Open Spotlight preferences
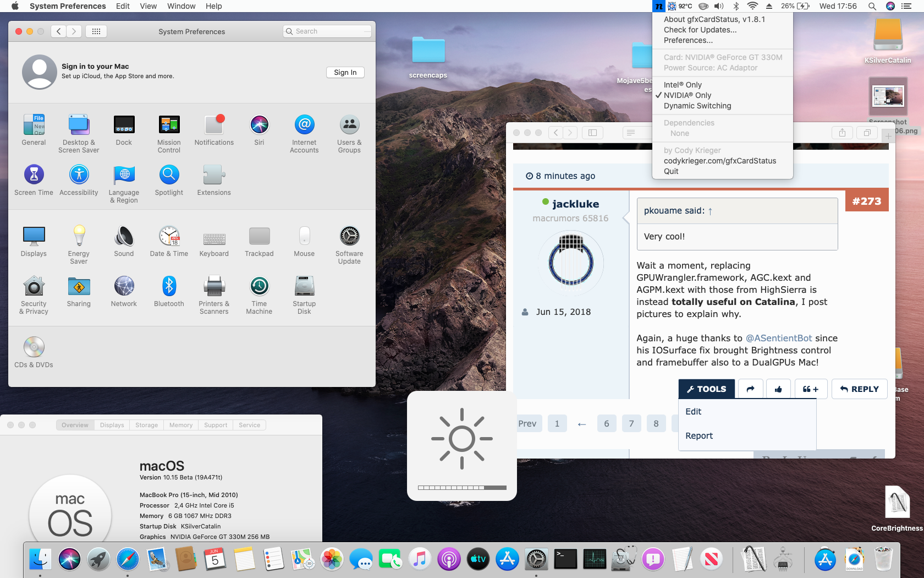Screen dimensions: 924x578 pyautogui.click(x=169, y=180)
